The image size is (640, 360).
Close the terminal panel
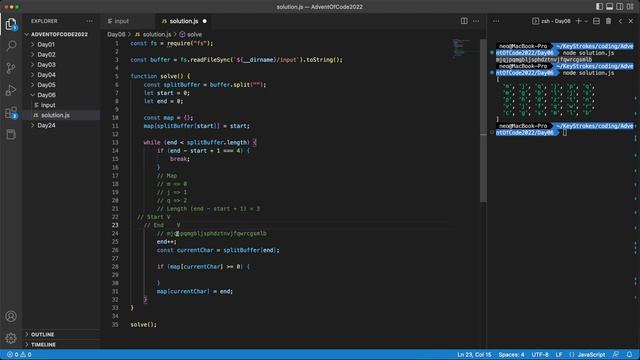click(631, 21)
